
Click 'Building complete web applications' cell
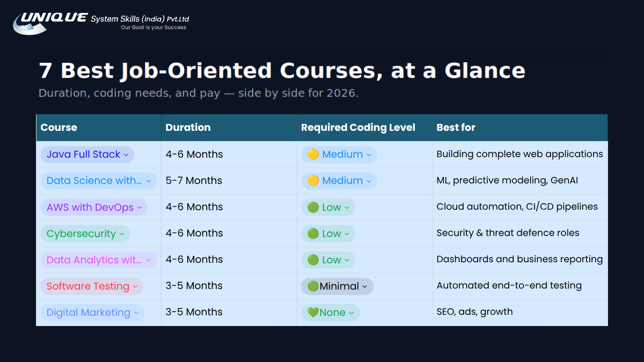pyautogui.click(x=520, y=154)
